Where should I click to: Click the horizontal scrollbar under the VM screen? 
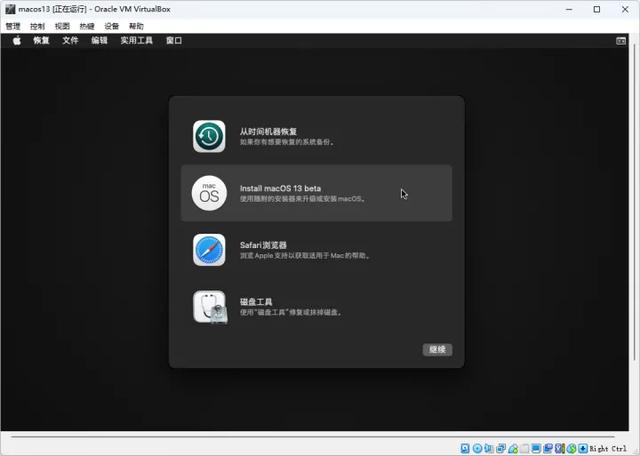[312, 436]
